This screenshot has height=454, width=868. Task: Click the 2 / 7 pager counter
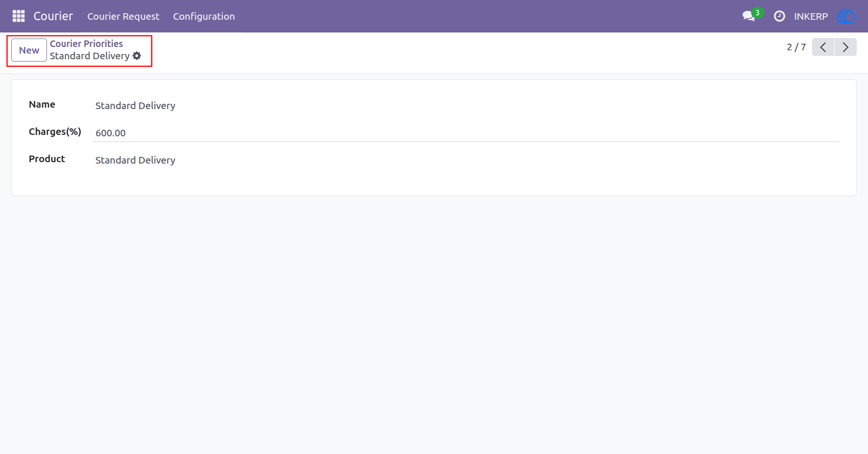click(796, 47)
